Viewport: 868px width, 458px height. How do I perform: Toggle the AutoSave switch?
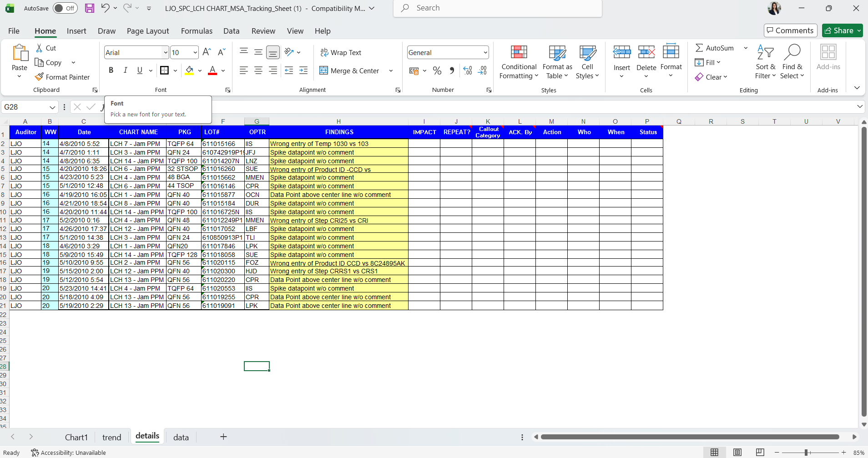pyautogui.click(x=65, y=8)
